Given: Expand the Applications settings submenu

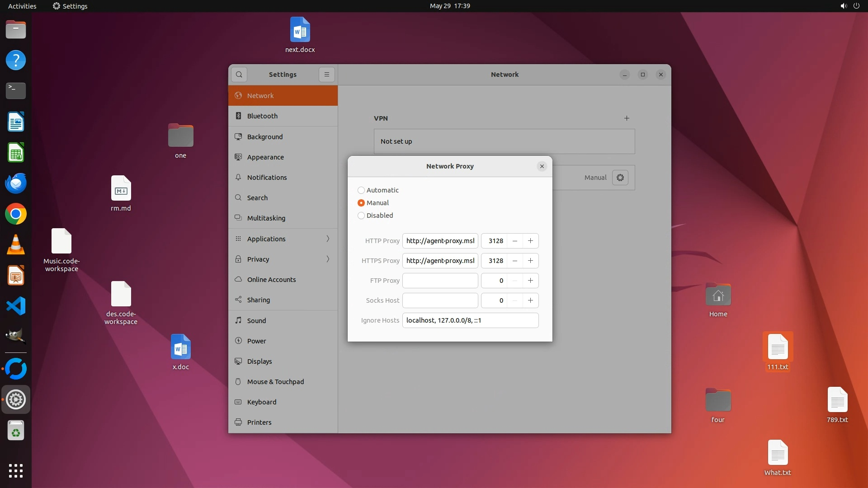Looking at the screenshot, I should click(283, 239).
